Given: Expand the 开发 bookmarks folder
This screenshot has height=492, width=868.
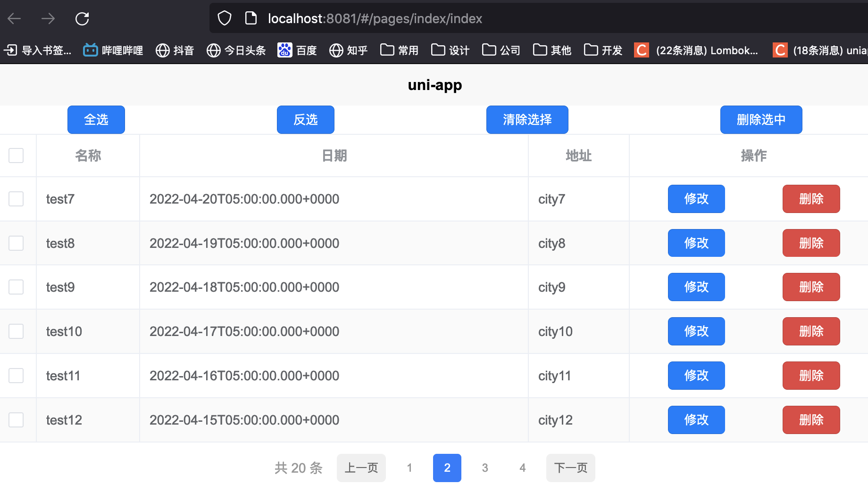Looking at the screenshot, I should click(602, 50).
